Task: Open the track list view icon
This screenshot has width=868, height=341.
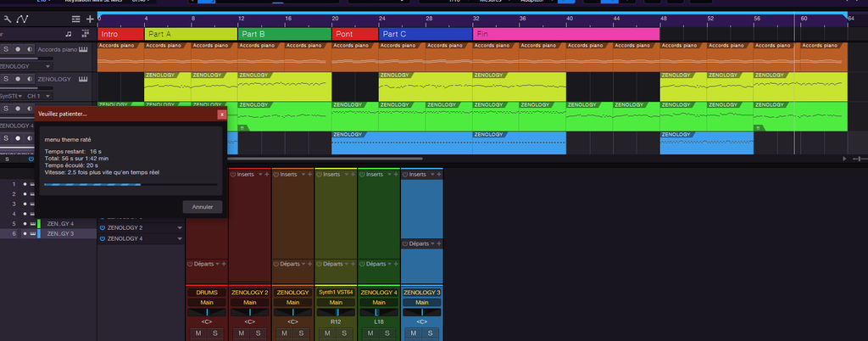Action: [75, 20]
